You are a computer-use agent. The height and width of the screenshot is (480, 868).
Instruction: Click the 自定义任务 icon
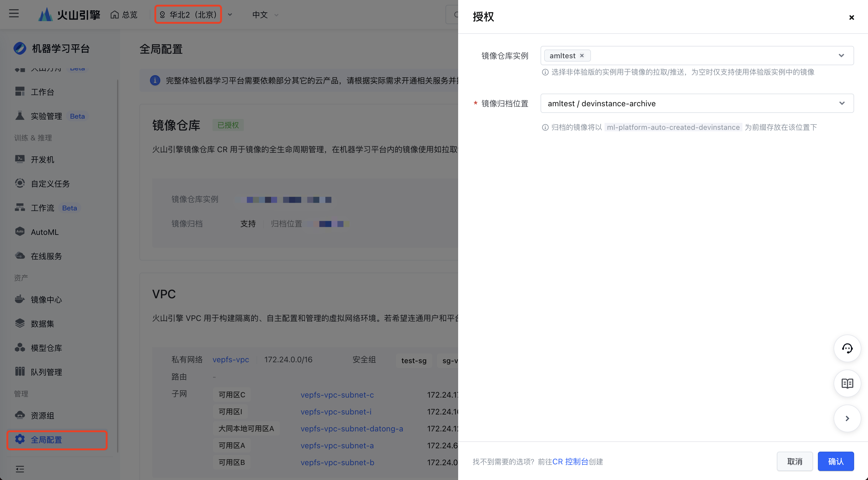tap(20, 183)
